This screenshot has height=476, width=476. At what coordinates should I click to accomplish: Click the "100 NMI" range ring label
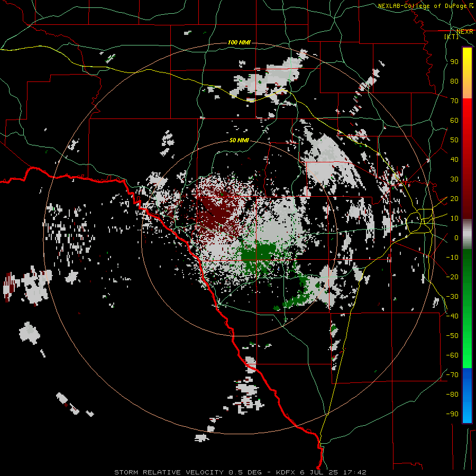tap(239, 42)
